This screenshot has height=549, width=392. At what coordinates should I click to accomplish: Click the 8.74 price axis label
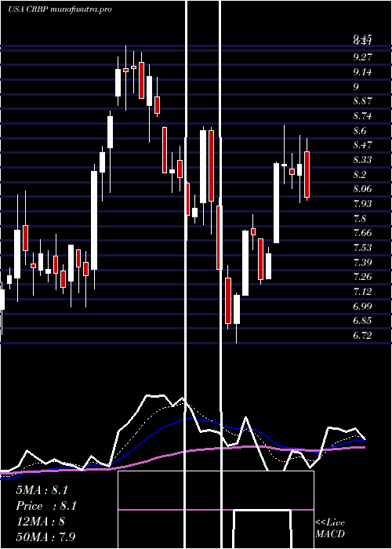click(362, 116)
